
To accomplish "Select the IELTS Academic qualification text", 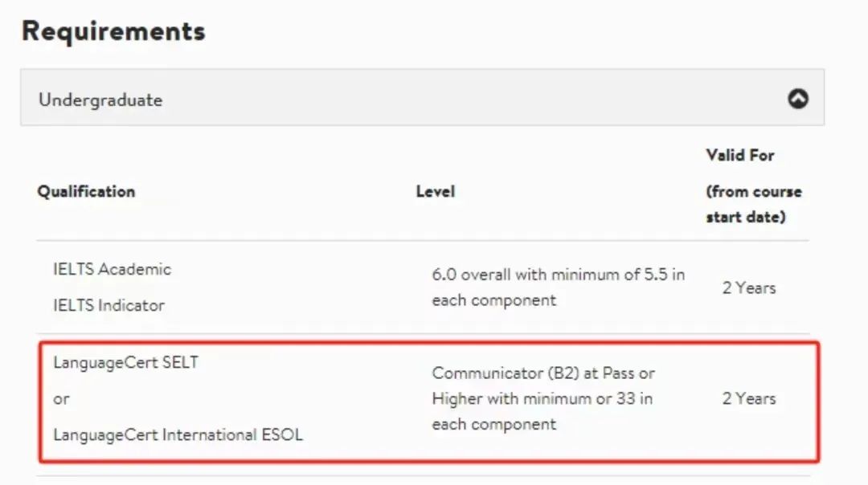I will pos(113,269).
